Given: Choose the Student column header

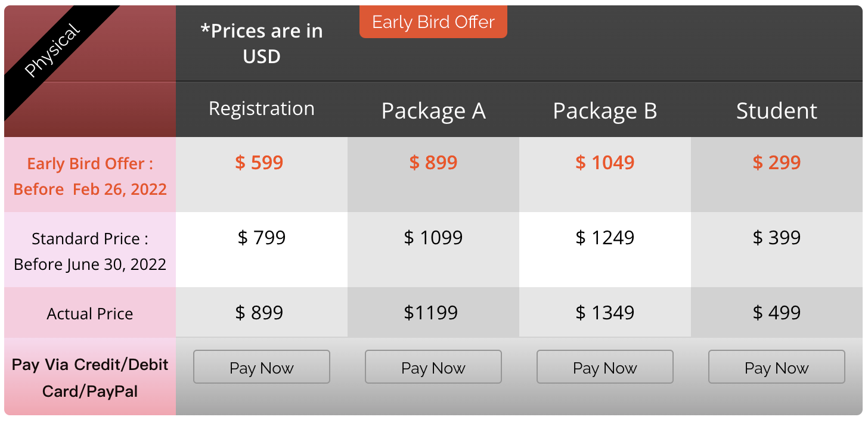Looking at the screenshot, I should pyautogui.click(x=776, y=111).
